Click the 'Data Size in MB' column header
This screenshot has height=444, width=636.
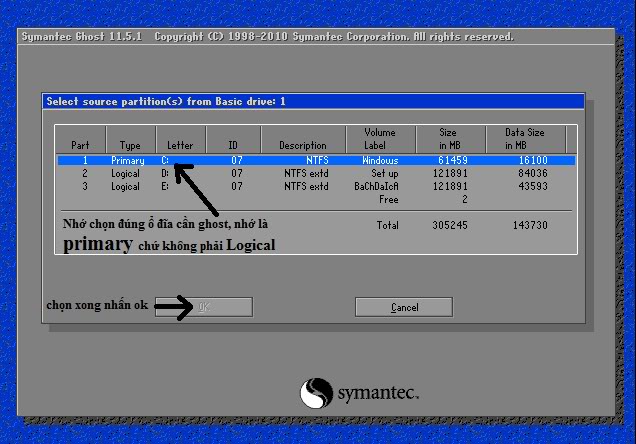click(x=524, y=139)
